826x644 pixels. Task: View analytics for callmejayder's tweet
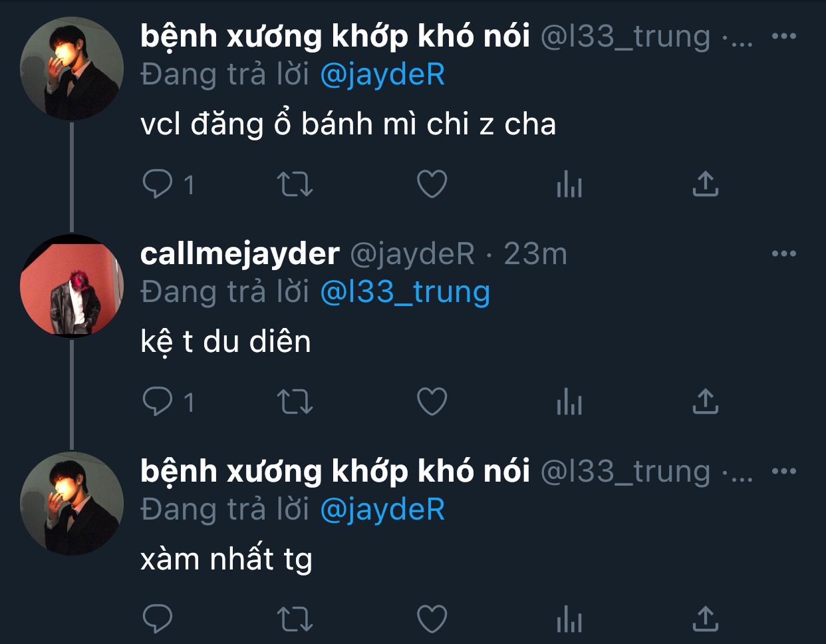click(x=569, y=401)
